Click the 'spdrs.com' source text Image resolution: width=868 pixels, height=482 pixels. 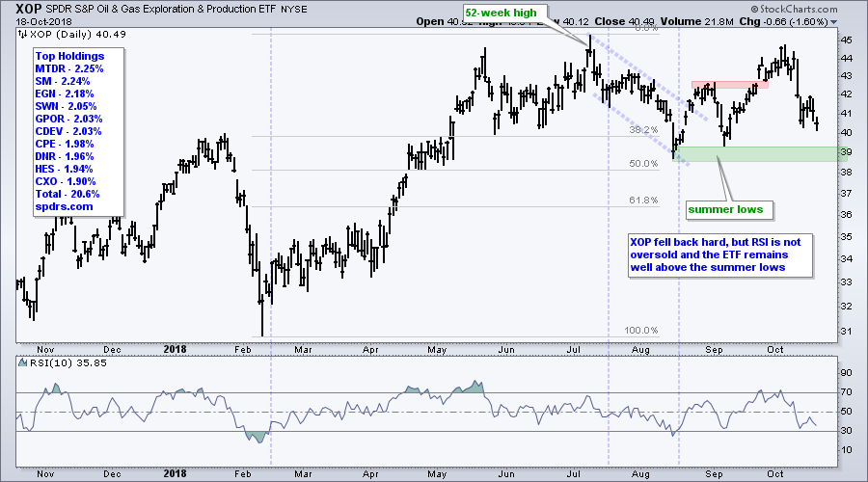(65, 206)
